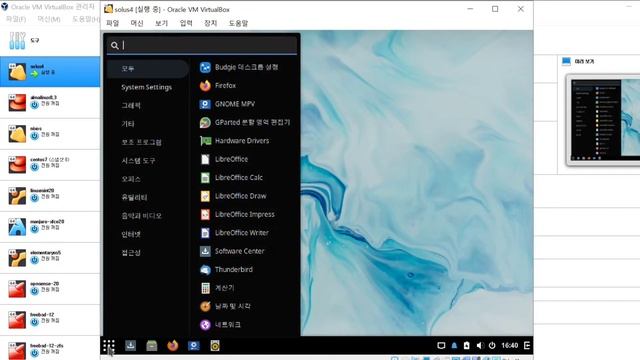Open the 보기 menu in solus4 VM window
The width and height of the screenshot is (640, 360).
[x=161, y=23]
